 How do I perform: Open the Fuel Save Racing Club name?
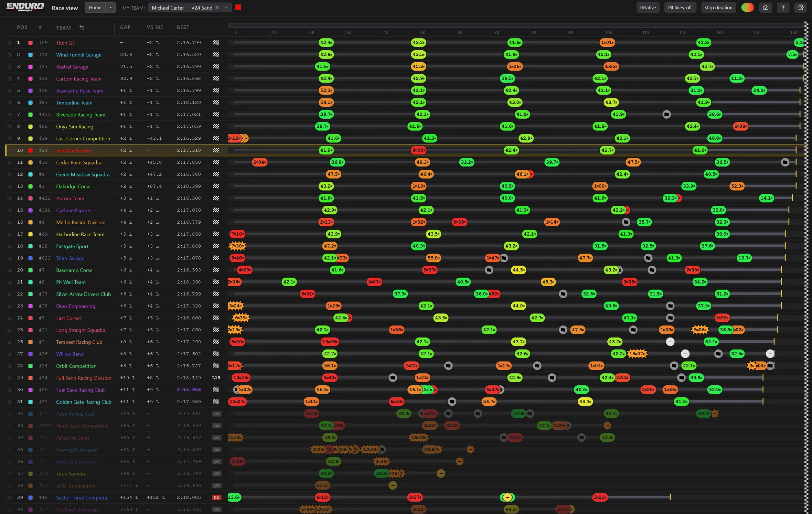pyautogui.click(x=80, y=390)
